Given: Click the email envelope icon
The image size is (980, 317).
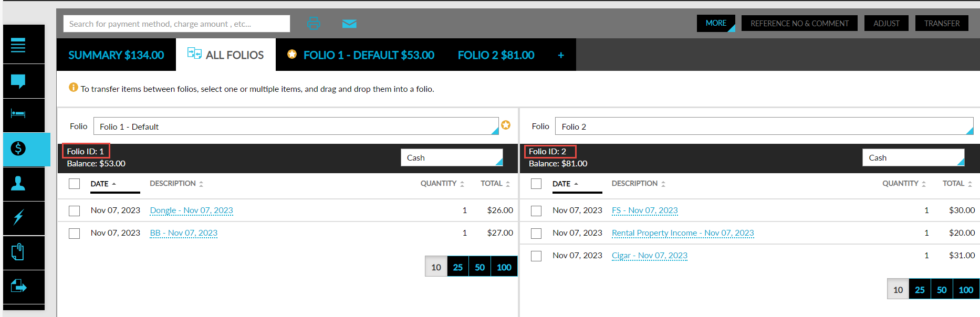Looking at the screenshot, I should pos(349,24).
